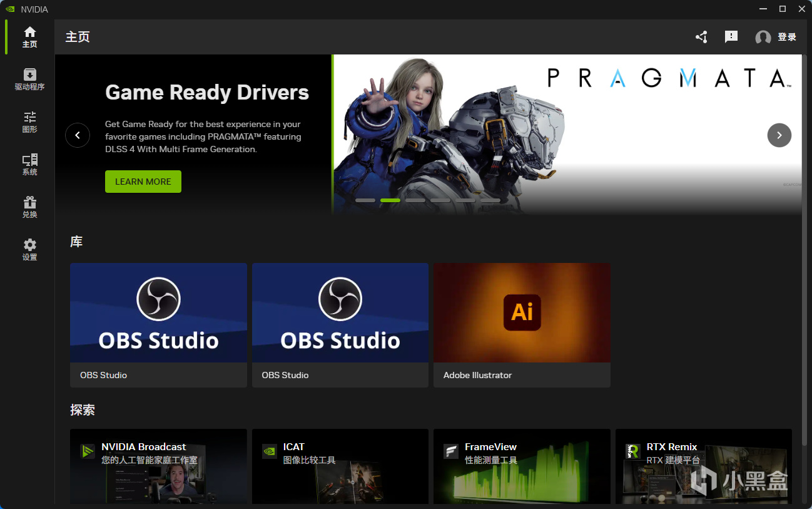812x509 pixels.
Task: Open the Adobe Illustrator library thumbnail
Action: coord(522,312)
